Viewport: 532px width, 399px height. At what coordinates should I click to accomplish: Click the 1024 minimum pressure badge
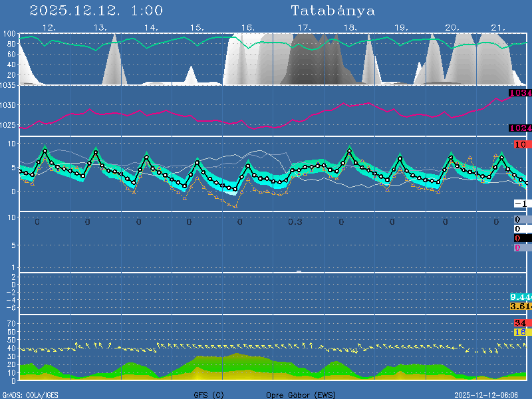click(519, 128)
